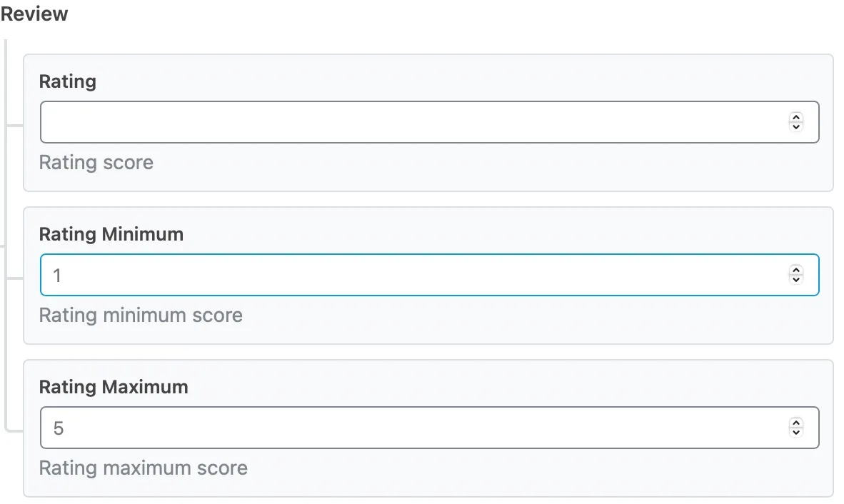
Task: Click the Rating number input field
Action: [414, 122]
